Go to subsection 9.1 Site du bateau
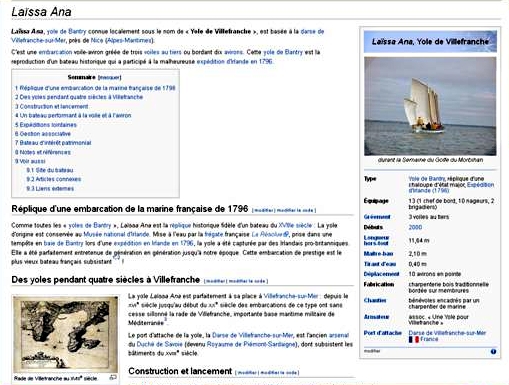Viewport: 509px width, 385px height. tap(50, 170)
